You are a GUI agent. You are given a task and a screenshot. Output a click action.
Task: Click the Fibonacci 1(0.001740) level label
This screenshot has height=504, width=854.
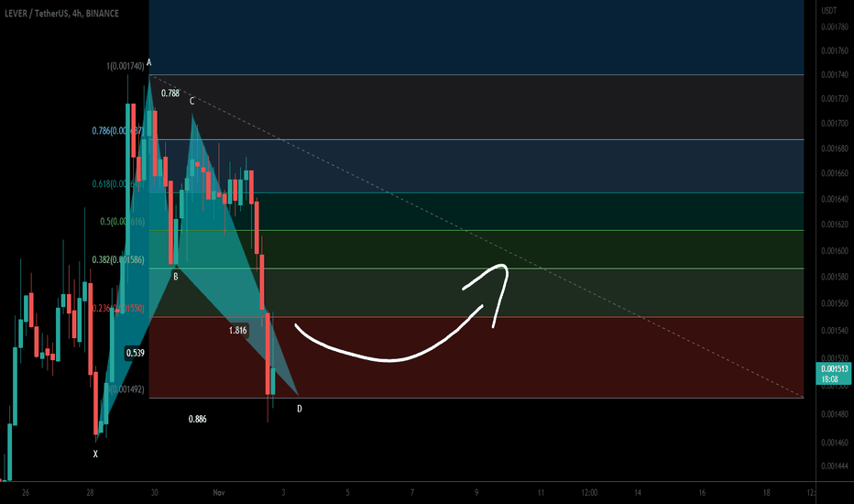(126, 66)
